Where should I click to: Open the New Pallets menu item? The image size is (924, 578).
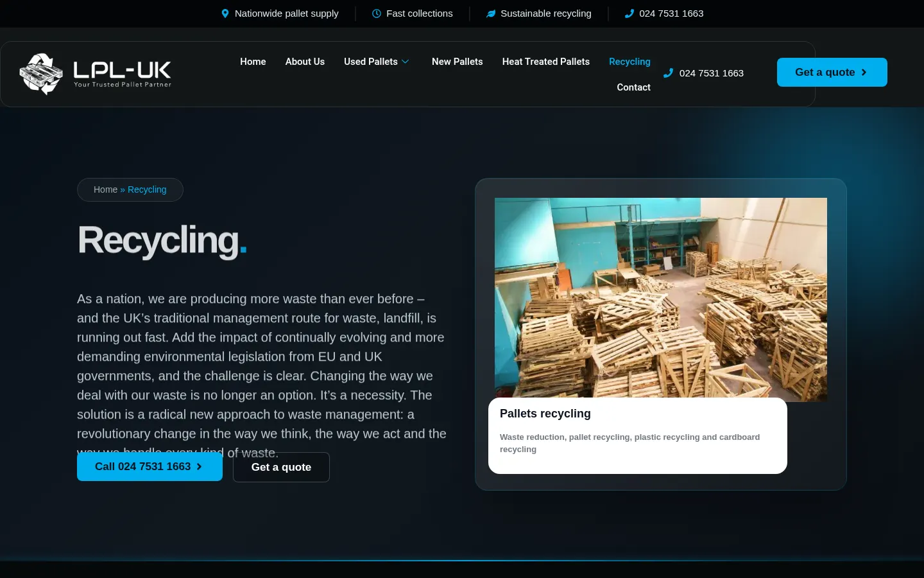pos(458,62)
